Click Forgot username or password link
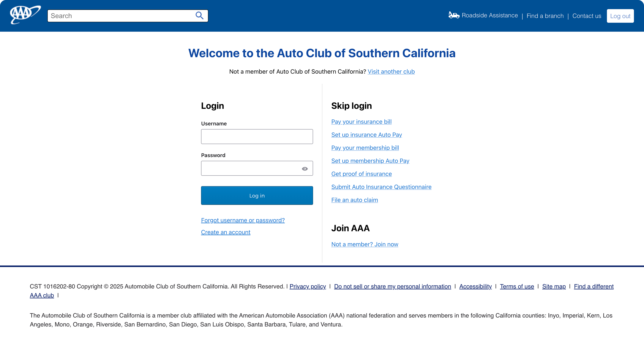Screen dimensions: 644x357 click(x=243, y=220)
